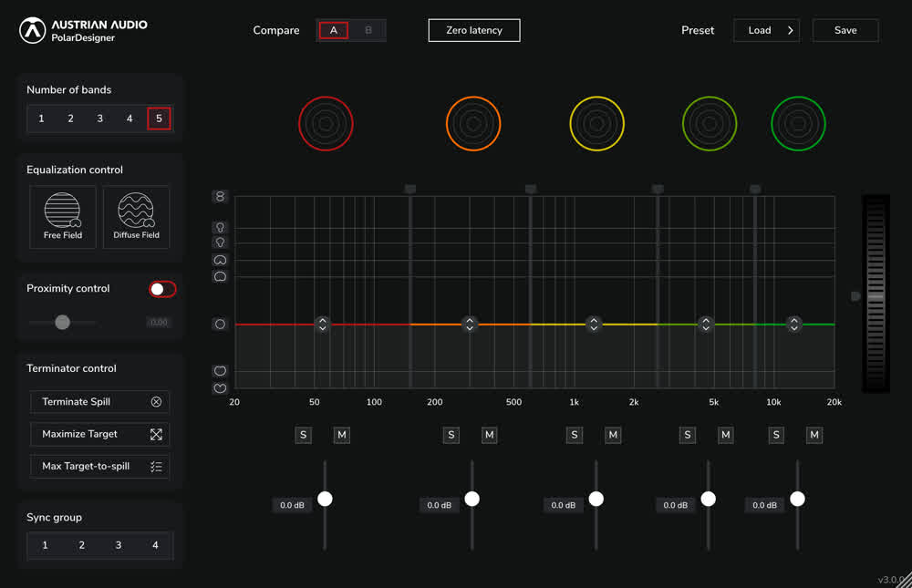Click the third band gain slider knob
This screenshot has width=912, height=588.
596,499
